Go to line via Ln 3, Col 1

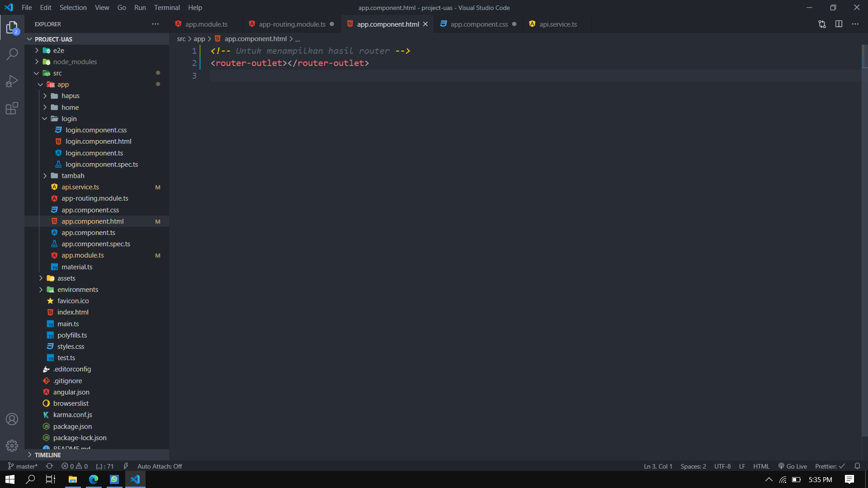pyautogui.click(x=658, y=466)
